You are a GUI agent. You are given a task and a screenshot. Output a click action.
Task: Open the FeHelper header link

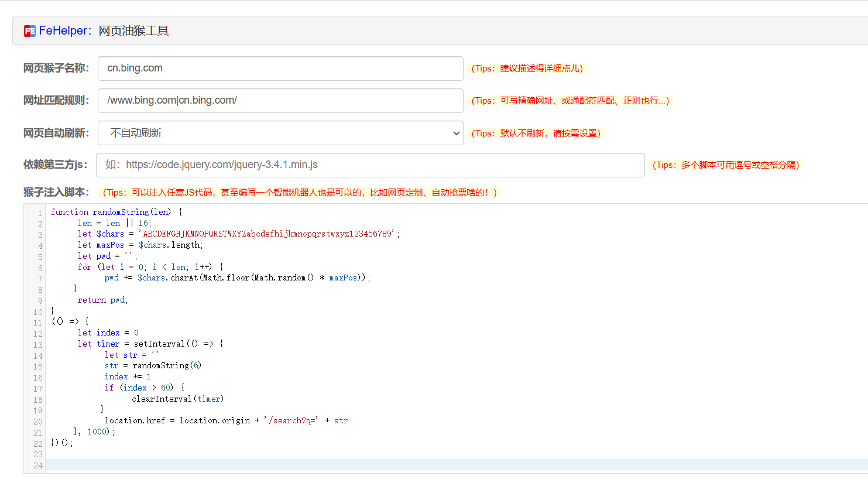pyautogui.click(x=63, y=30)
